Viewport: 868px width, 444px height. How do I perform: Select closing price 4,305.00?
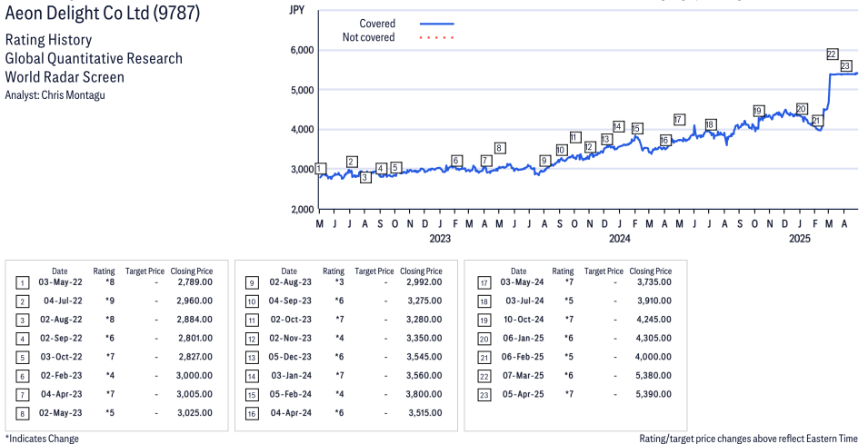coord(654,338)
